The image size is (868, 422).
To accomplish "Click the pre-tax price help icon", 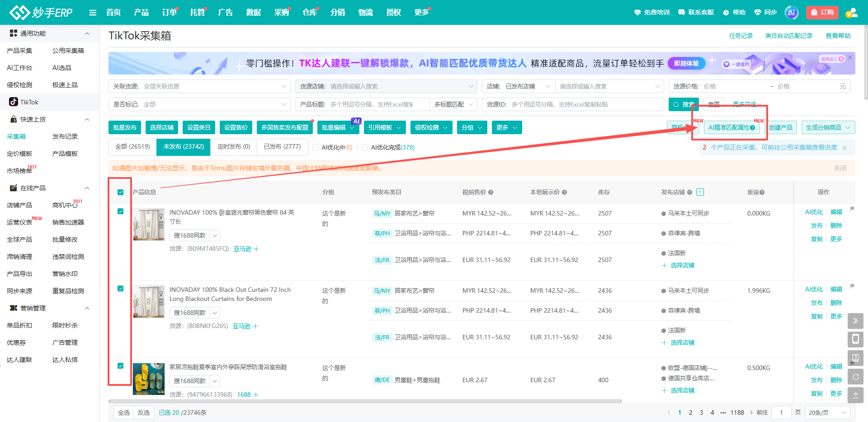I will pyautogui.click(x=491, y=192).
